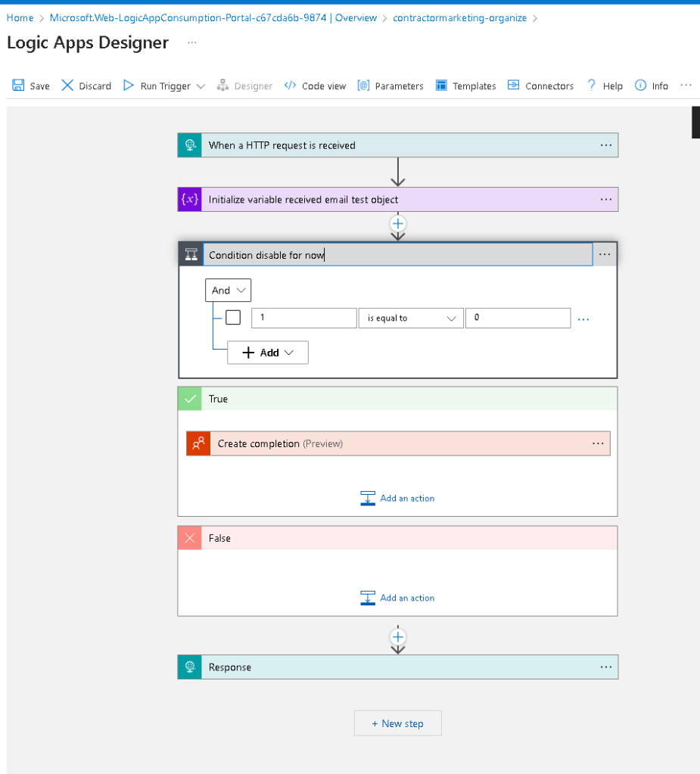Click the Condition control icon
Image resolution: width=700 pixels, height=774 pixels.
[x=191, y=255]
